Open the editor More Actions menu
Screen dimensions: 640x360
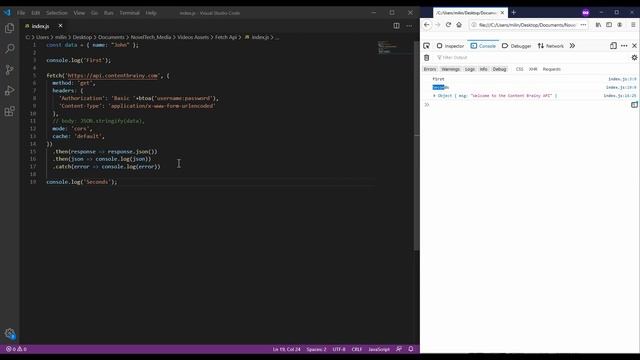click(409, 26)
